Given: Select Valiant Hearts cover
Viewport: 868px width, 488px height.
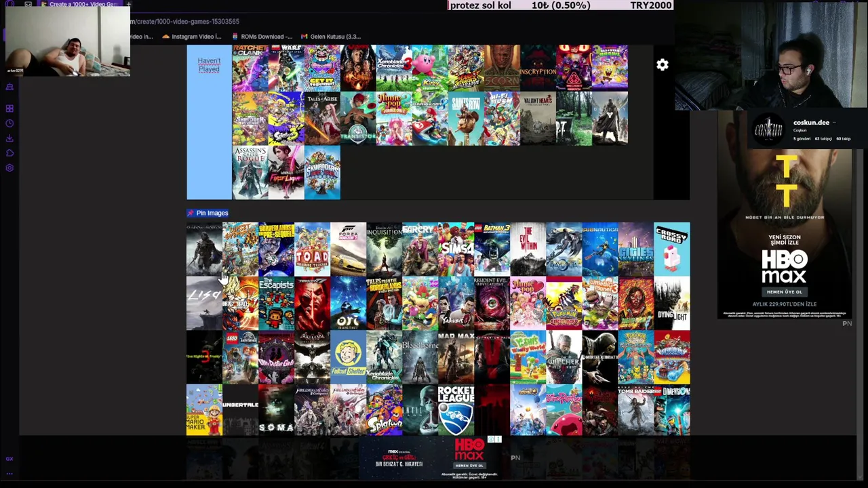Looking at the screenshot, I should (x=538, y=119).
